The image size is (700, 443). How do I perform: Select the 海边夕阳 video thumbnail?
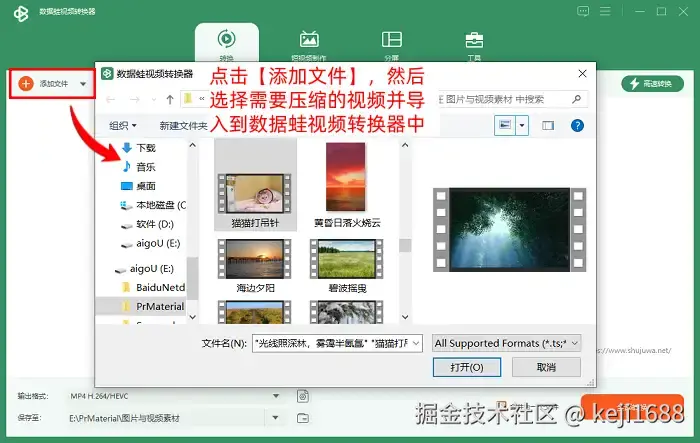point(254,259)
